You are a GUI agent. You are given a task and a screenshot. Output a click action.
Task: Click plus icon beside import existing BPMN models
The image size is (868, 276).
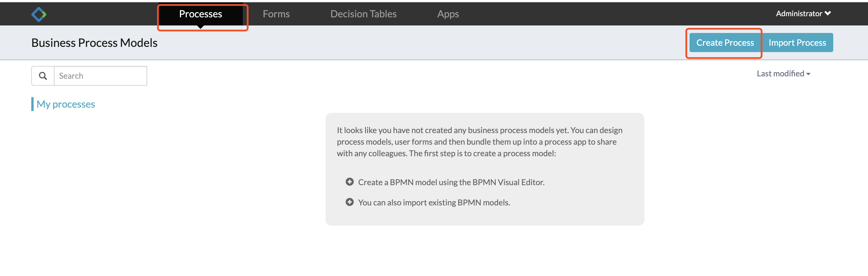(x=349, y=202)
